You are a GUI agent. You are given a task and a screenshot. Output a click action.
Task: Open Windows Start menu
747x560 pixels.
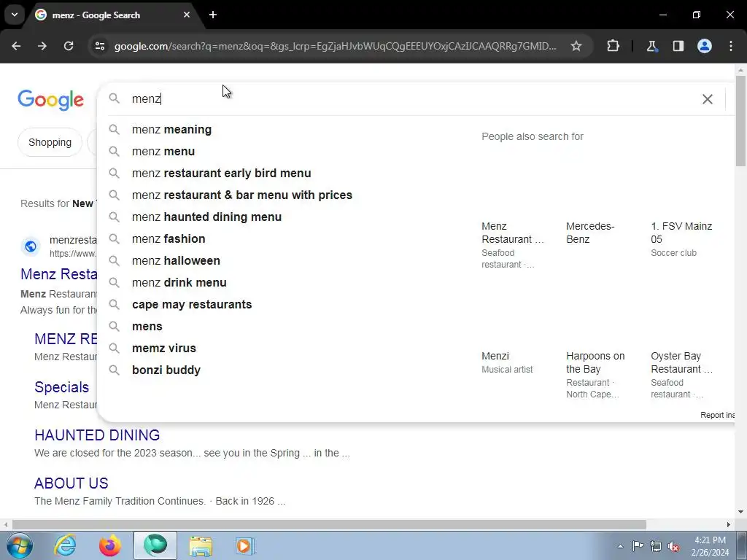click(19, 545)
